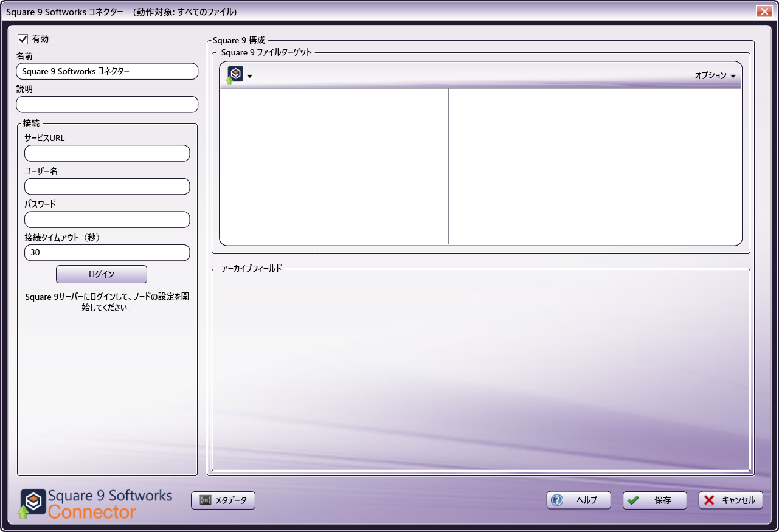Click the 接続タイムアウト field showing 30
779x532 pixels.
click(107, 253)
